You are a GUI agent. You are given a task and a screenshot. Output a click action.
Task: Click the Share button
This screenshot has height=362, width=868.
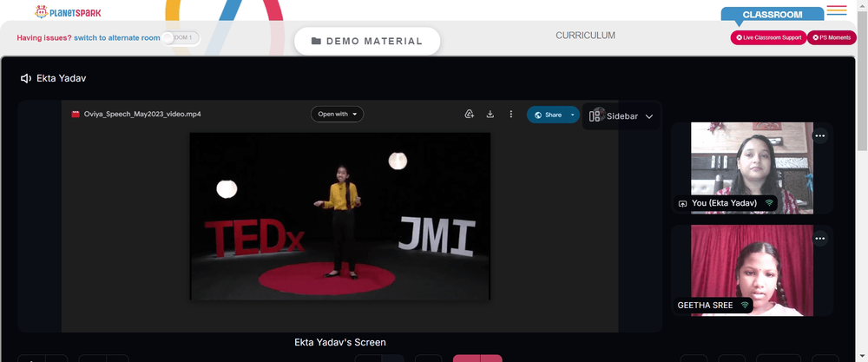tap(548, 115)
